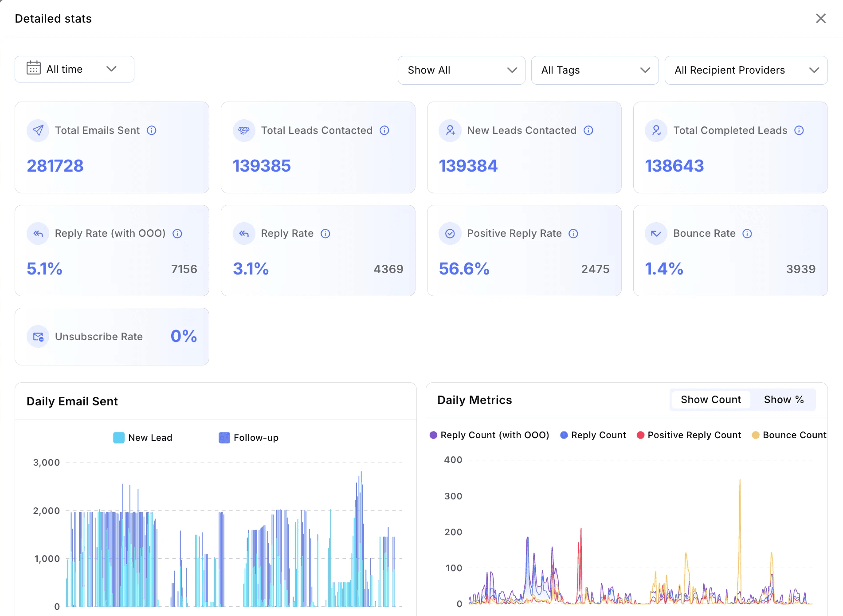Click the envelope icon on Unsubscribe Rate
The width and height of the screenshot is (843, 616).
pyautogui.click(x=38, y=337)
